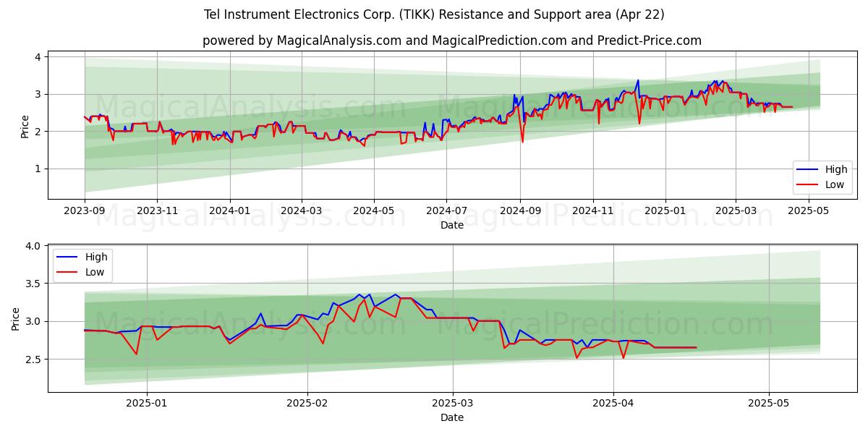Screen dimensions: 868x434
Task: Click the '2025-05' x-axis label in the lower chart
Action: 769,404
